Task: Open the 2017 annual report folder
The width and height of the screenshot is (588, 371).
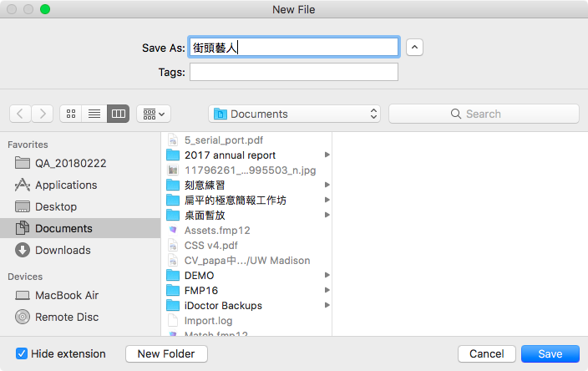Action: click(248, 155)
